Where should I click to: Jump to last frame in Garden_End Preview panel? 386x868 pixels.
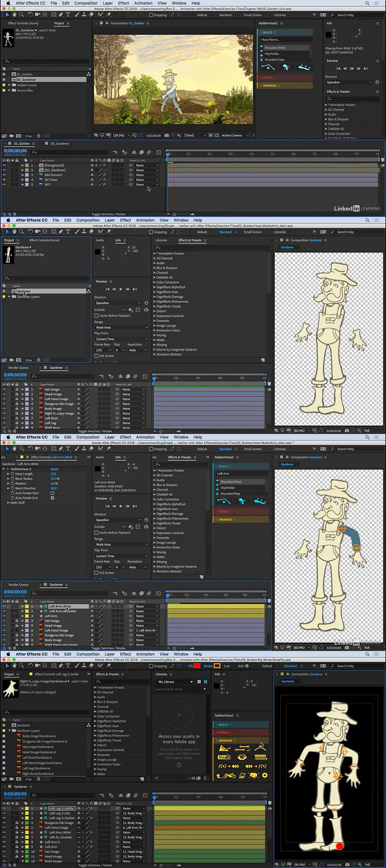[x=365, y=68]
